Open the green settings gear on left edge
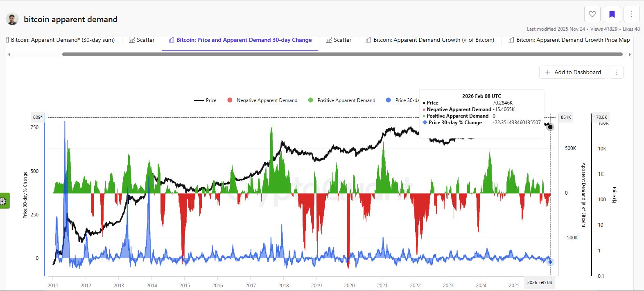This screenshot has height=291, width=644. [3, 201]
